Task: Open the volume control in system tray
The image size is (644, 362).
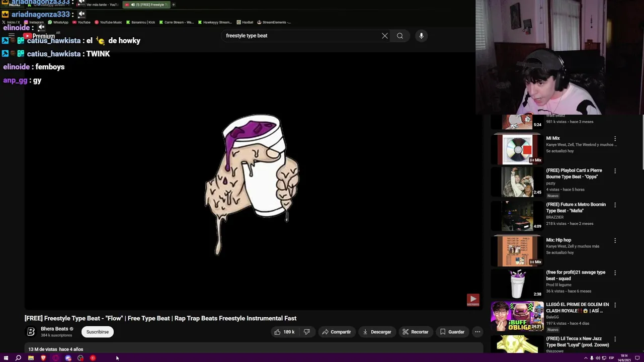Action: pyautogui.click(x=598, y=358)
